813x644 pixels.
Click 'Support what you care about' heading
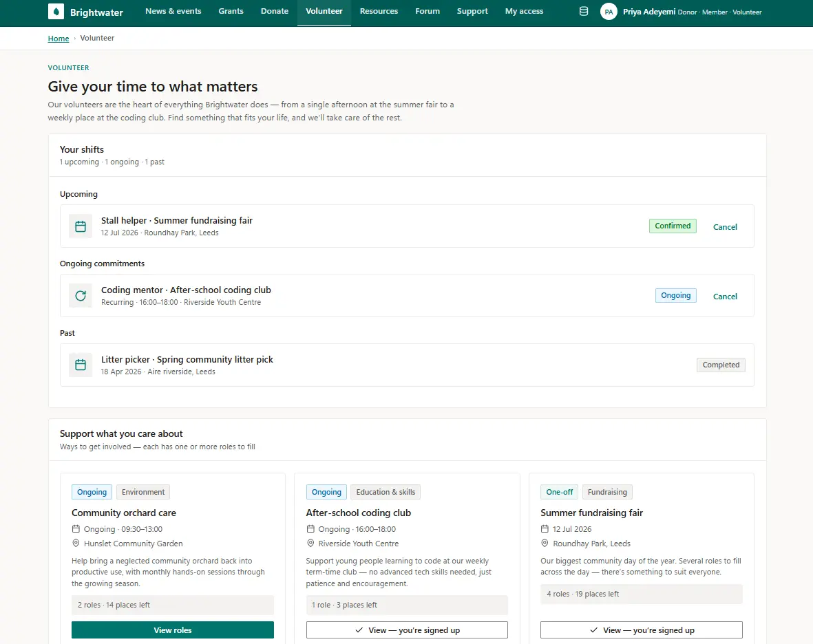[x=121, y=434]
